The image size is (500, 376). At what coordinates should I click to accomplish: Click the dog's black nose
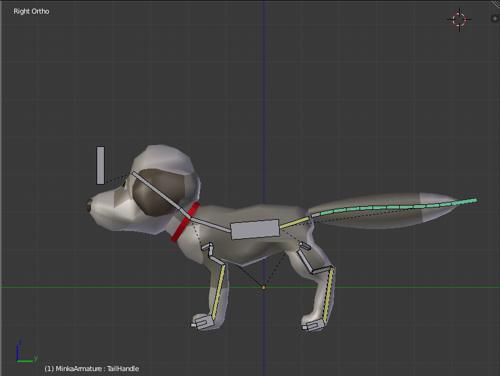point(89,205)
